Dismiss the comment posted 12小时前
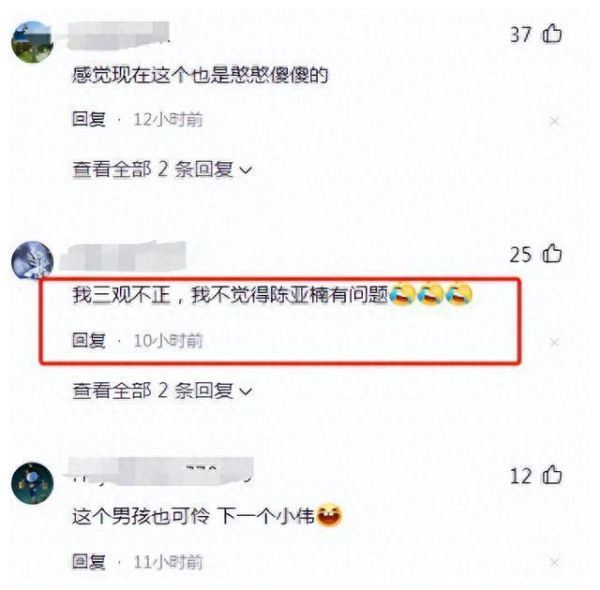This screenshot has width=600, height=590. click(554, 122)
